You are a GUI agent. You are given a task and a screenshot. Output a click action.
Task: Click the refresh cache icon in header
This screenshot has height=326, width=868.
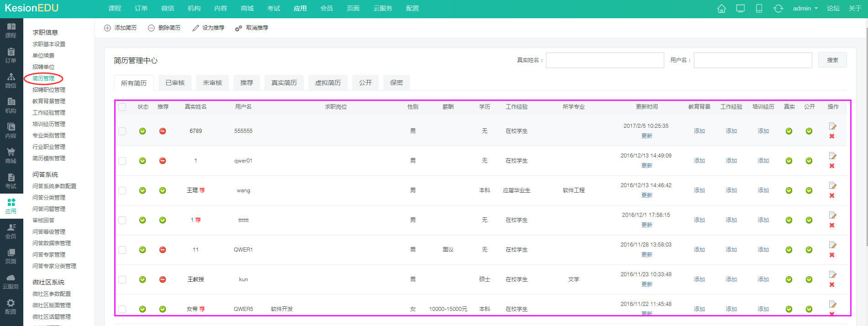[778, 9]
